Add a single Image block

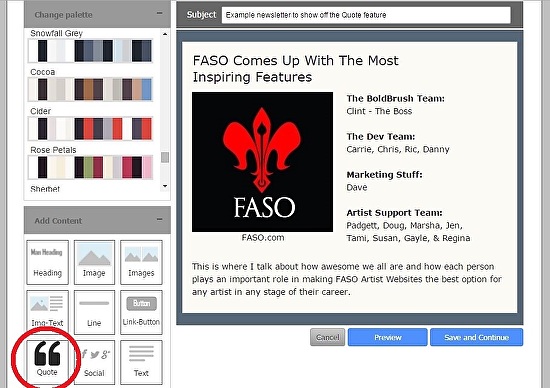tap(94, 262)
